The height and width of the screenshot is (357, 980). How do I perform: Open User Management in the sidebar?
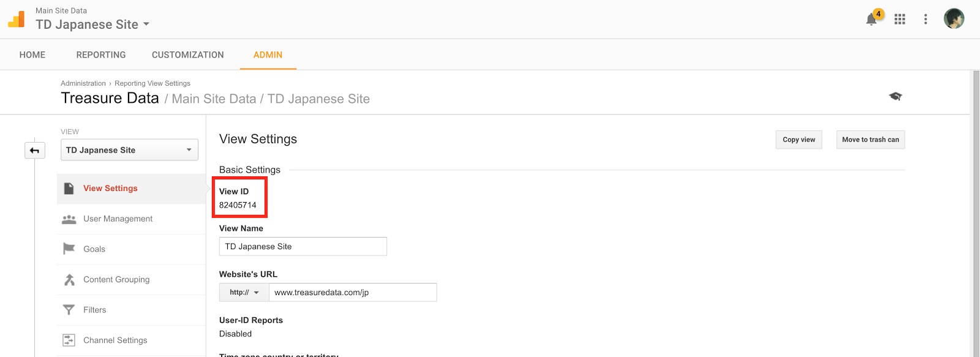tap(131, 219)
